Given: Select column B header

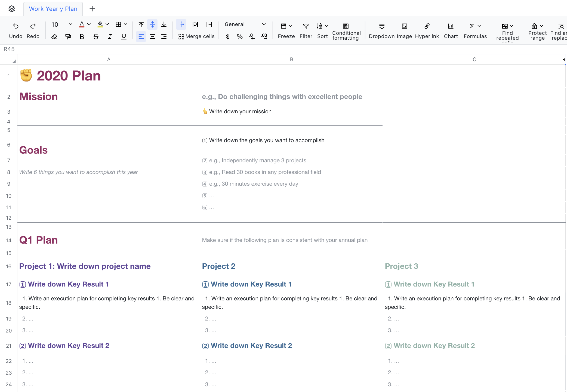Looking at the screenshot, I should pyautogui.click(x=291, y=60).
